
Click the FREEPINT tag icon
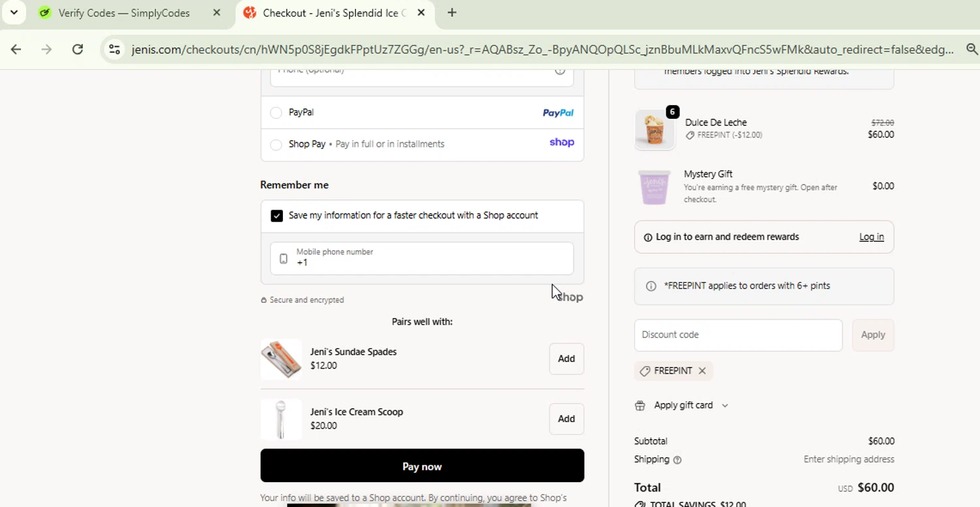(645, 371)
